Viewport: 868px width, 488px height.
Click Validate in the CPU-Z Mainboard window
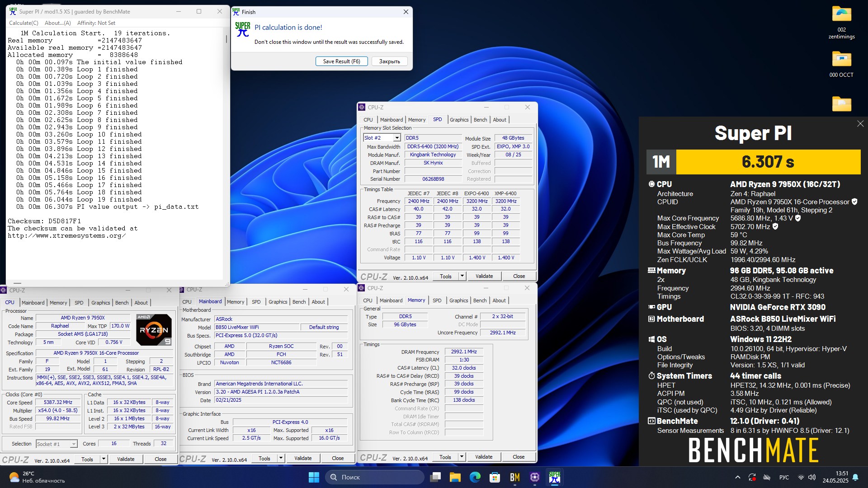[303, 458]
